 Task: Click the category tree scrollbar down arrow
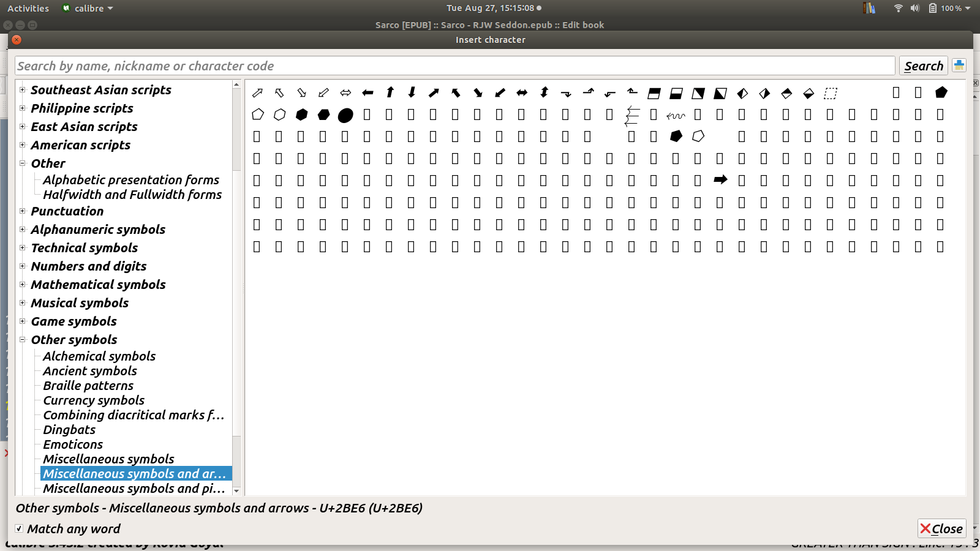pos(236,491)
